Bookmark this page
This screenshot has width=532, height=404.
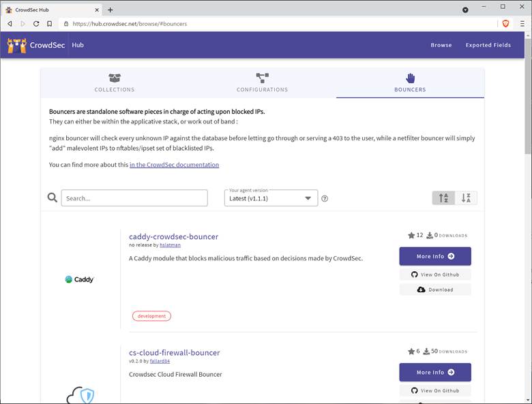click(50, 24)
